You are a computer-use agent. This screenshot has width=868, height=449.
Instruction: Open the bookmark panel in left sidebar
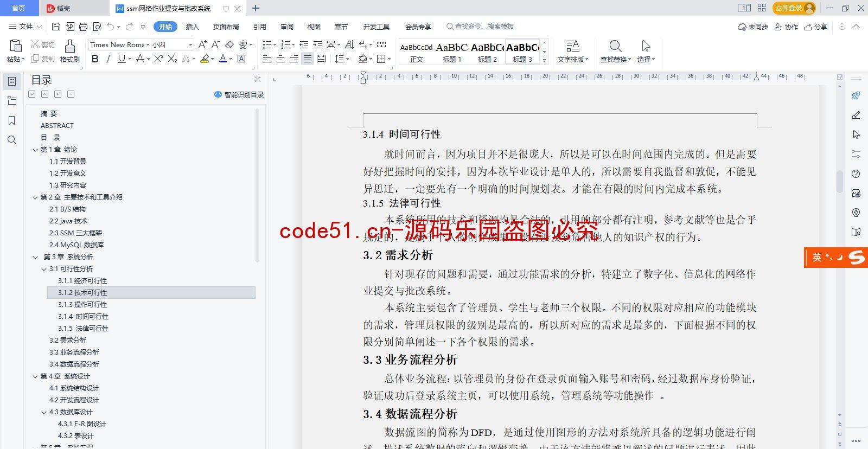12,120
